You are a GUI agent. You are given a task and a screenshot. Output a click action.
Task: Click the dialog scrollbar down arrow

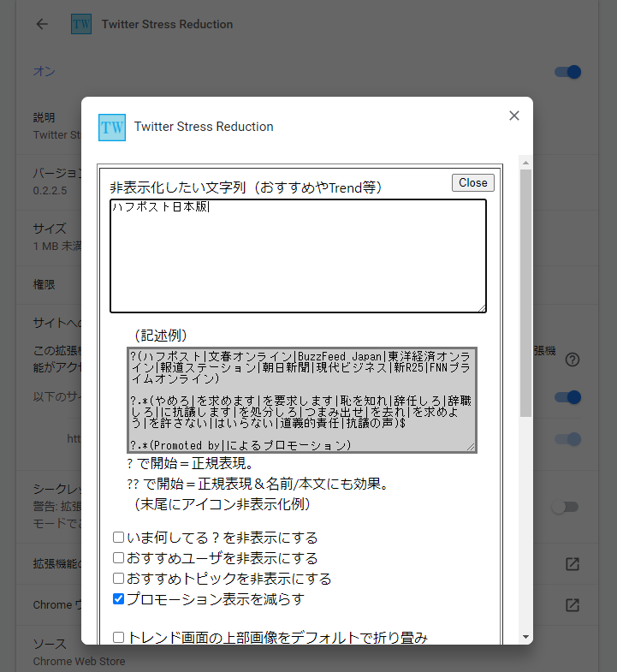(x=525, y=637)
